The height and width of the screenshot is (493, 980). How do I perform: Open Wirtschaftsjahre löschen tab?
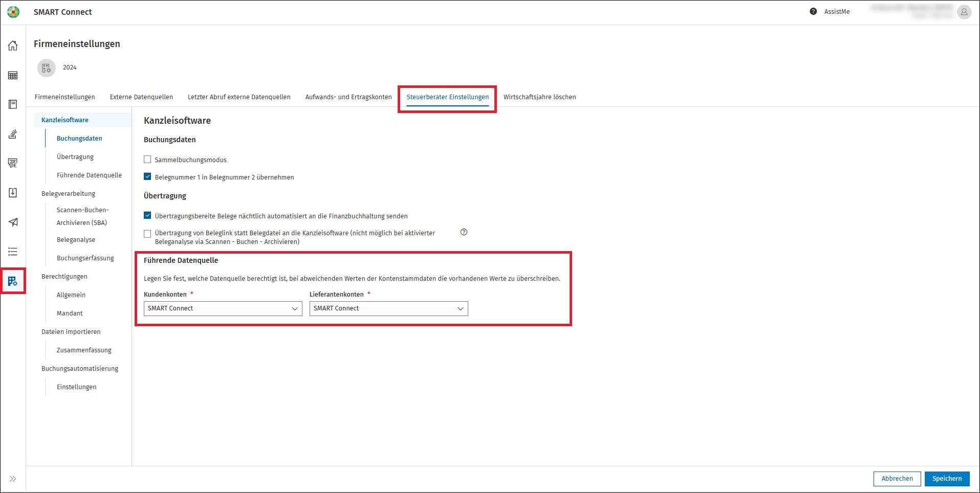click(x=540, y=97)
